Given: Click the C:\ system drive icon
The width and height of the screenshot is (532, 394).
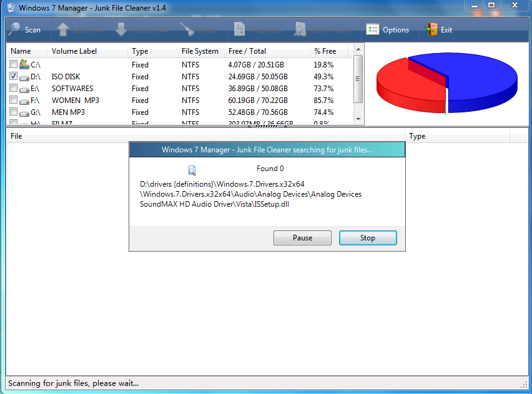Looking at the screenshot, I should (24, 64).
